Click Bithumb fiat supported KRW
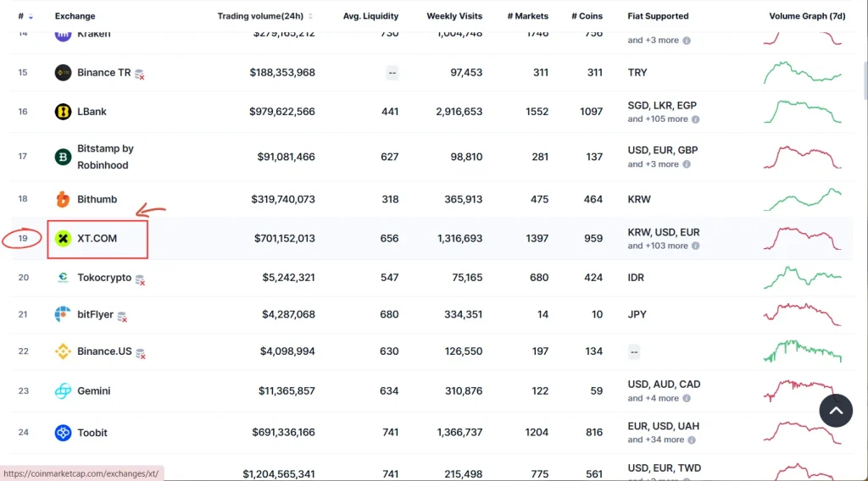The image size is (868, 481). [x=639, y=199]
